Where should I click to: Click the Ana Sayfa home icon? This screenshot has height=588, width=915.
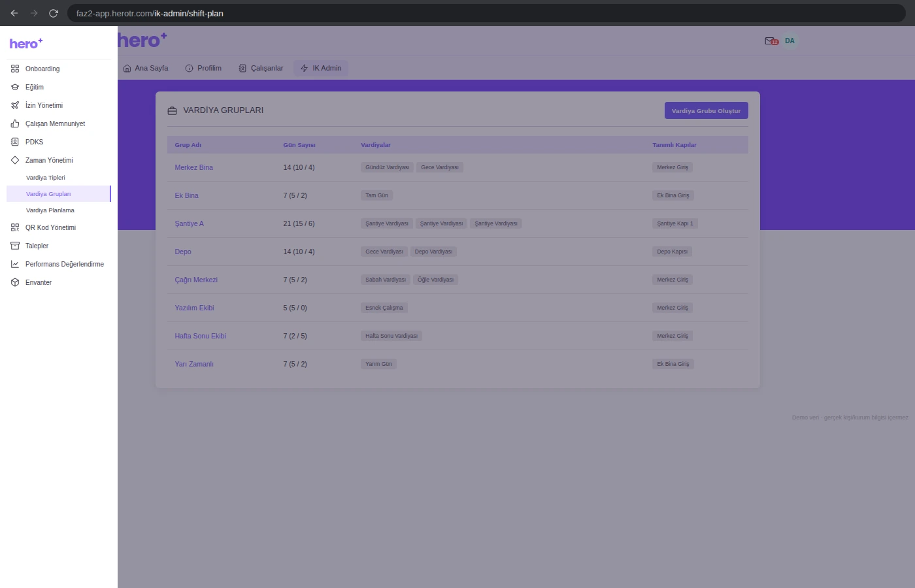tap(127, 68)
